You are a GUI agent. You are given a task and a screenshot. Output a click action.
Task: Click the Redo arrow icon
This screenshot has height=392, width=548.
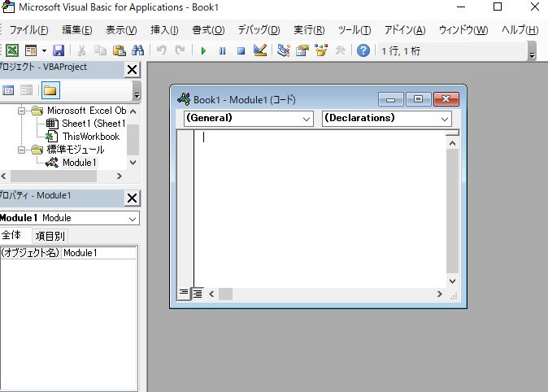click(180, 50)
